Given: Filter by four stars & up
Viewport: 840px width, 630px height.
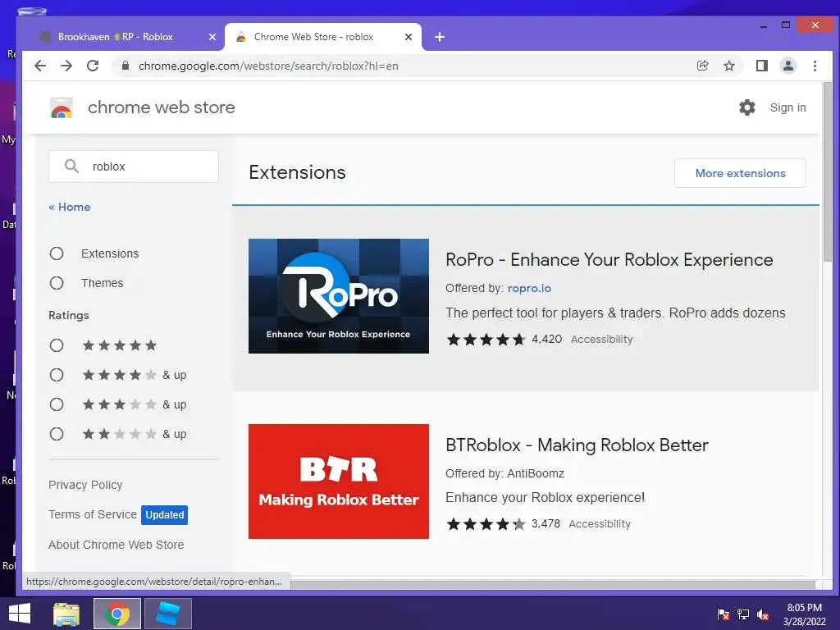Looking at the screenshot, I should [x=57, y=375].
